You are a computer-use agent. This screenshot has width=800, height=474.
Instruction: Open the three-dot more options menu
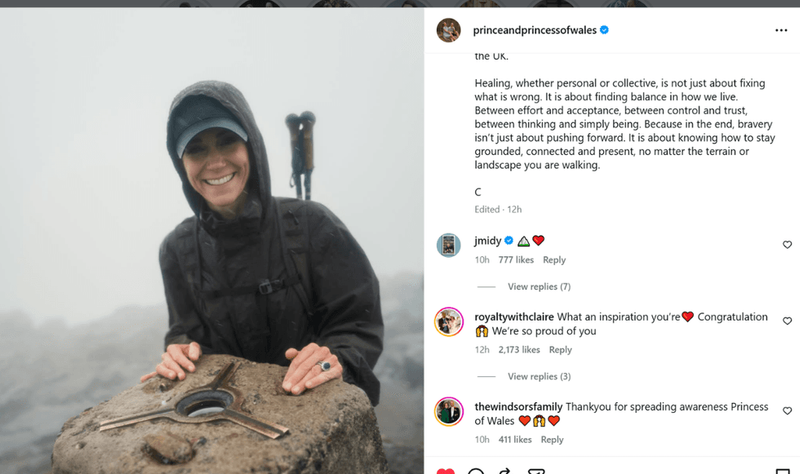pos(781,31)
